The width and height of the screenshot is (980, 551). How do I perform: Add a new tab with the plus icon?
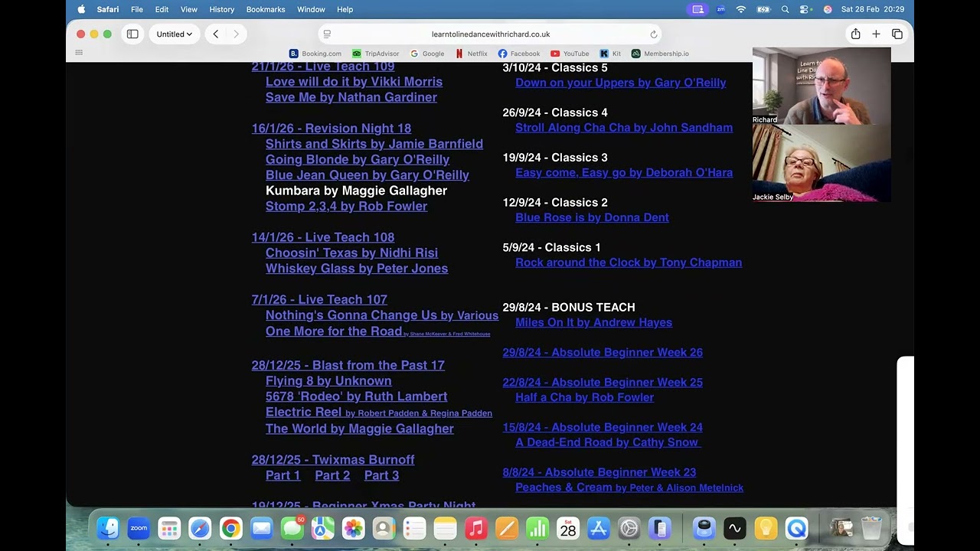(x=876, y=34)
